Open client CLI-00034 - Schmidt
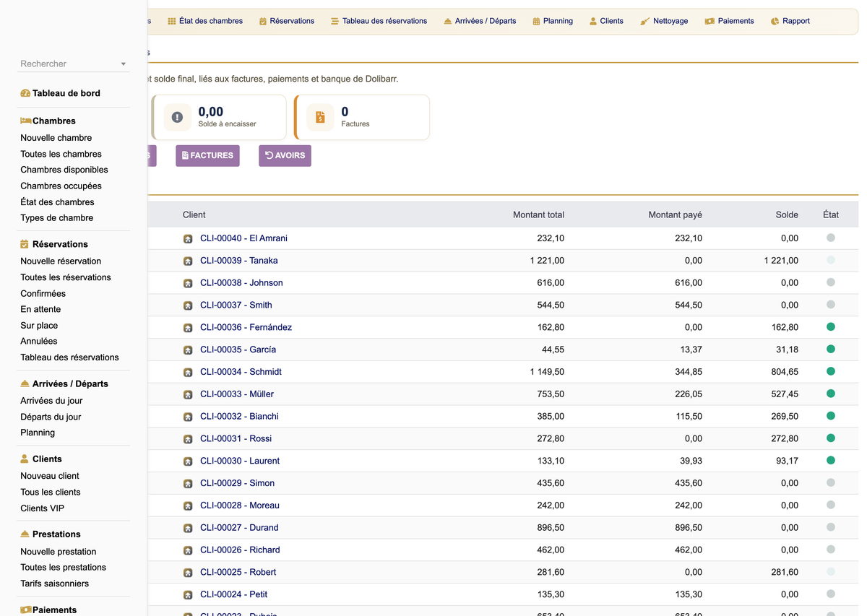The image size is (867, 616). (241, 372)
